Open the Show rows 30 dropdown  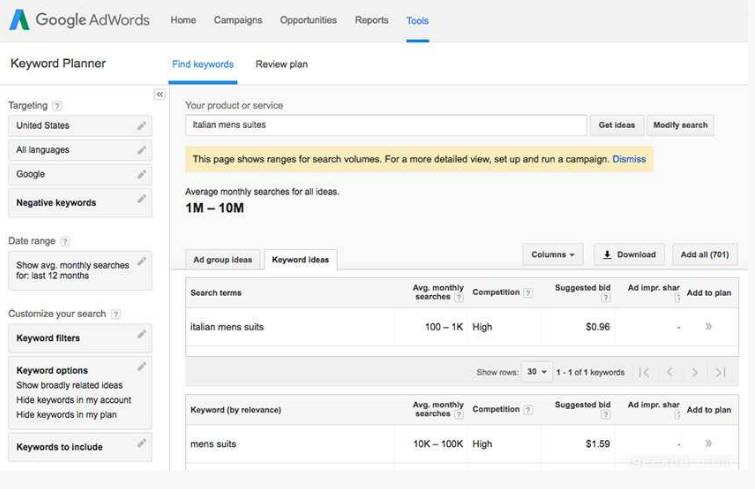point(536,372)
